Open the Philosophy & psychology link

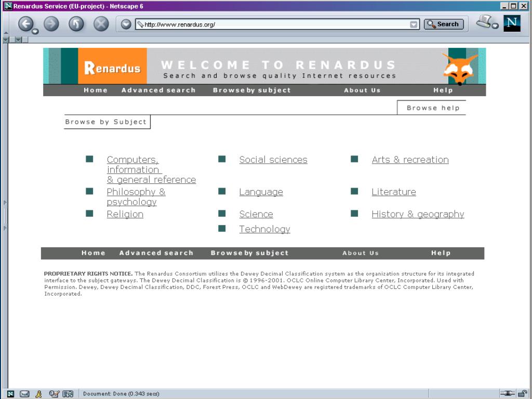(136, 197)
